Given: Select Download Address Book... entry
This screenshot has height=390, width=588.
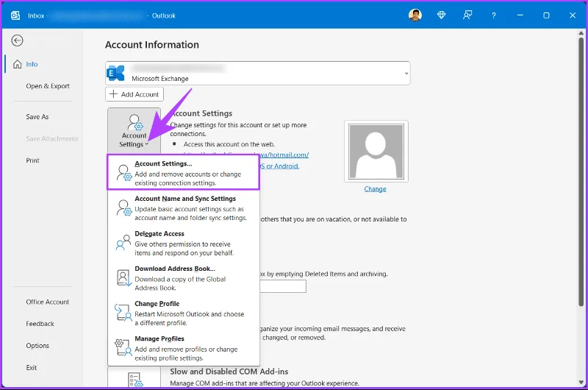Looking at the screenshot, I should 183,277.
